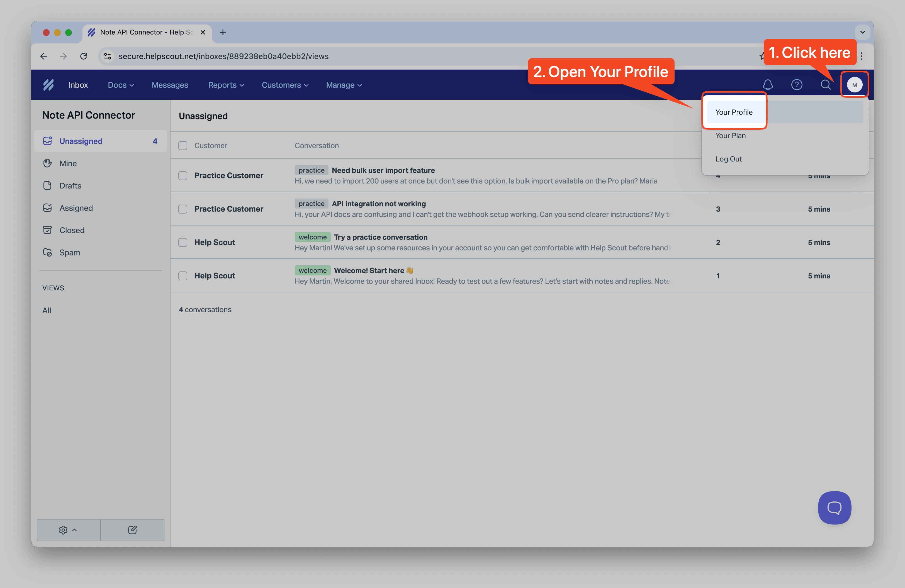Screen dimensions: 905x588
Task: Check the Welcome! Start here row
Action: click(x=183, y=276)
